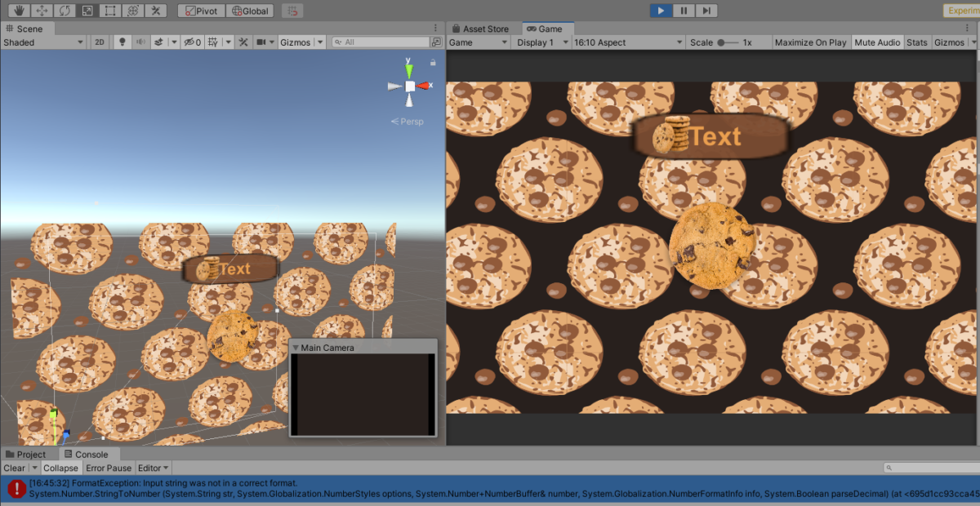Enable Mute Audio in the Game view
The width and height of the screenshot is (980, 506).
[x=877, y=42]
